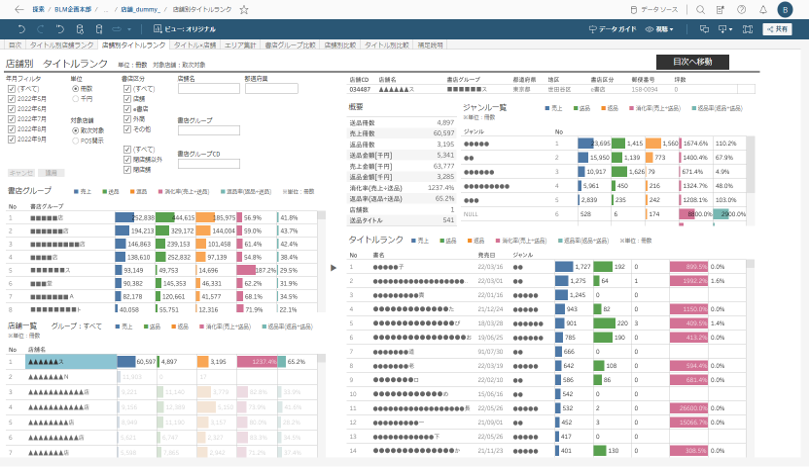Image resolution: width=809 pixels, height=467 pixels.
Task: Click the 共有 share button
Action: tap(776, 30)
